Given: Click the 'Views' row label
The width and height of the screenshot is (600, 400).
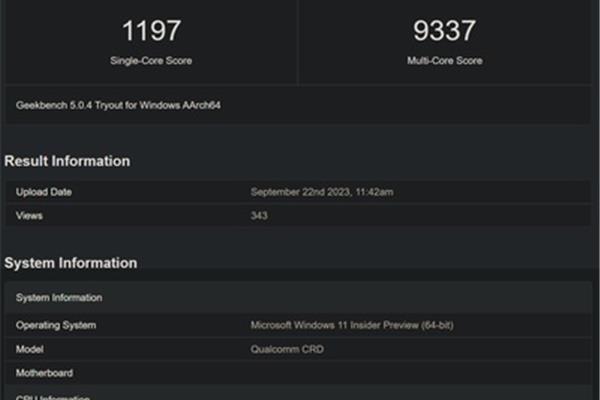Looking at the screenshot, I should click(29, 216).
